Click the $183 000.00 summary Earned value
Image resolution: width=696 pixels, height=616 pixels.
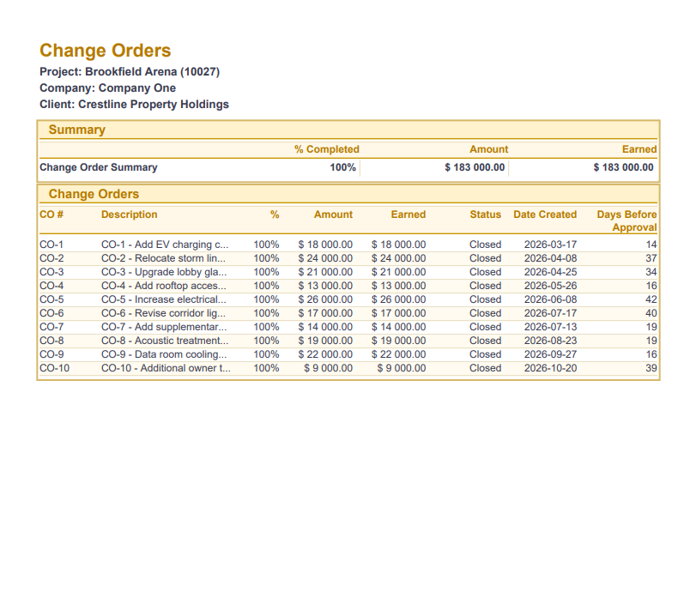click(x=623, y=168)
